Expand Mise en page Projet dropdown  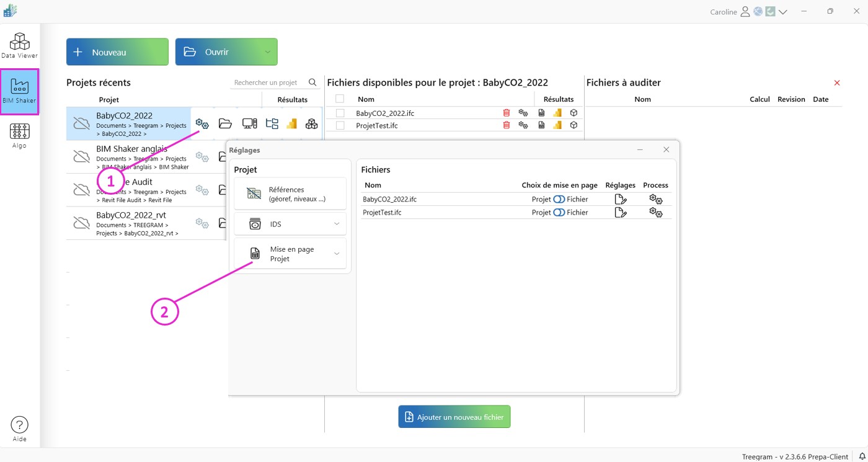pos(337,254)
